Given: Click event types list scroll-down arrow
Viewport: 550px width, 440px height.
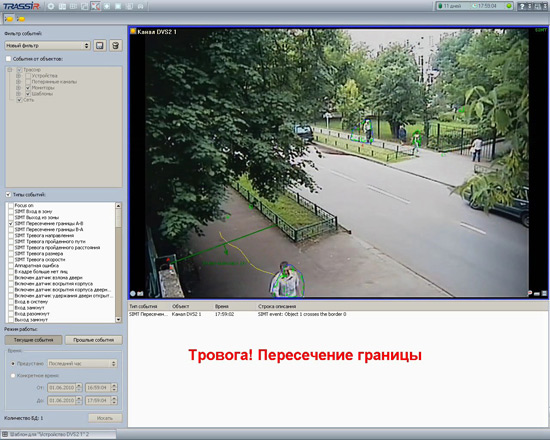Looking at the screenshot, I should [118, 320].
